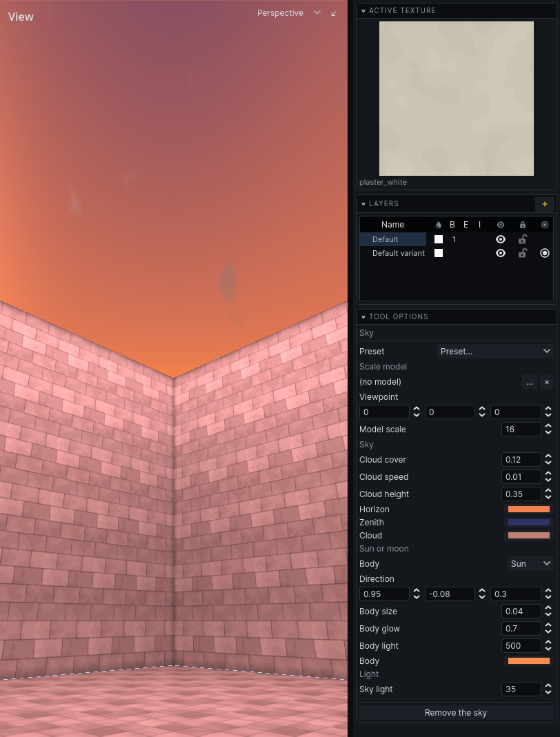The height and width of the screenshot is (737, 560).
Task: Clear the scale model with x button
Action: coord(546,382)
